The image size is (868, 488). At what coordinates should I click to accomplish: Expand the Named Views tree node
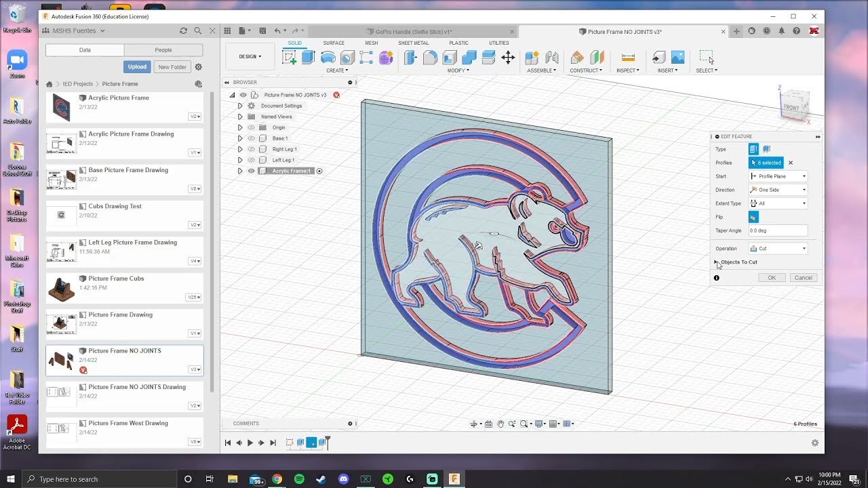pyautogui.click(x=239, y=117)
